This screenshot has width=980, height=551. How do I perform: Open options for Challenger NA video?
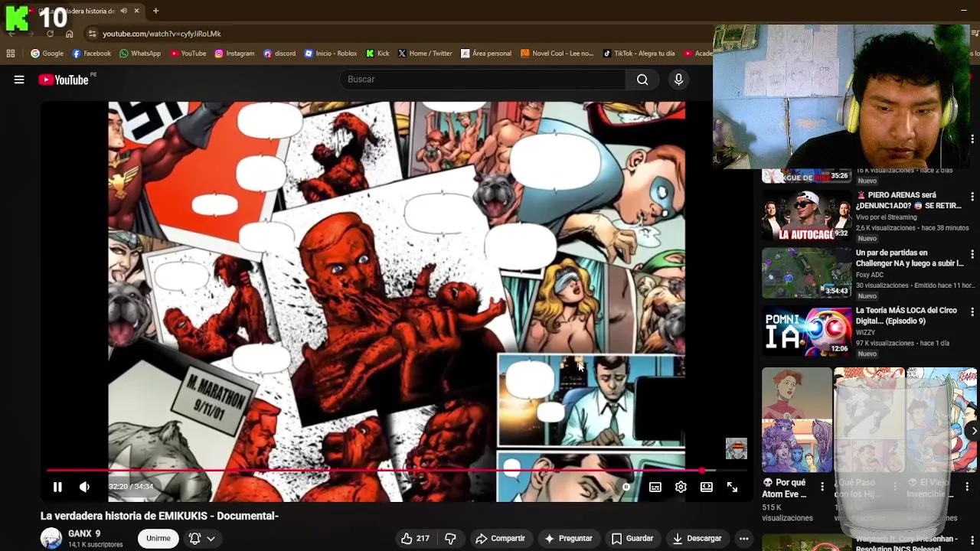coord(972,254)
